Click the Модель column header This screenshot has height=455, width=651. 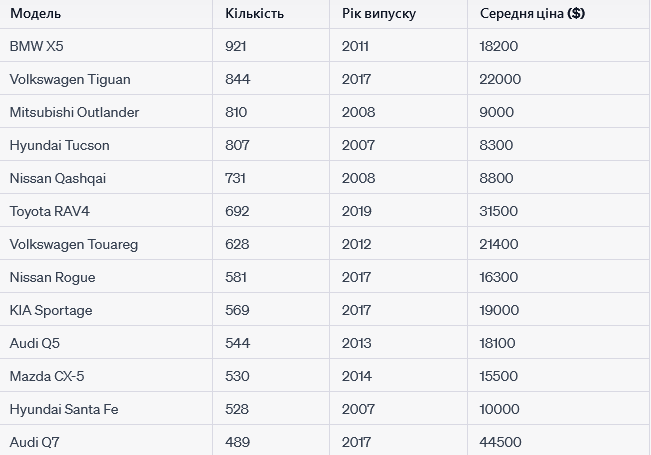35,13
